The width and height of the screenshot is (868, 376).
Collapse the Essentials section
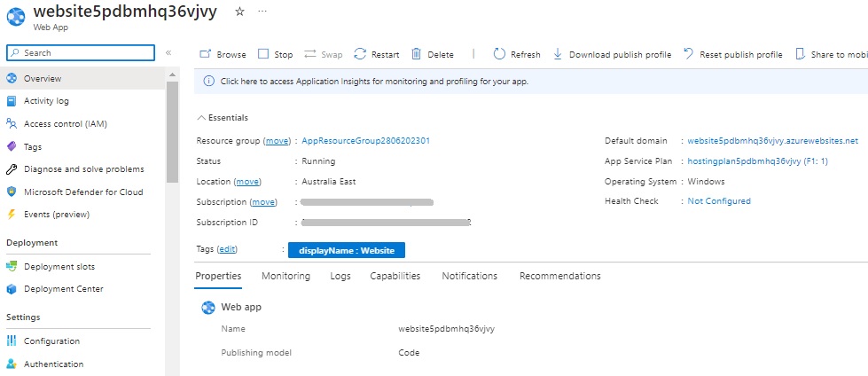[223, 117]
